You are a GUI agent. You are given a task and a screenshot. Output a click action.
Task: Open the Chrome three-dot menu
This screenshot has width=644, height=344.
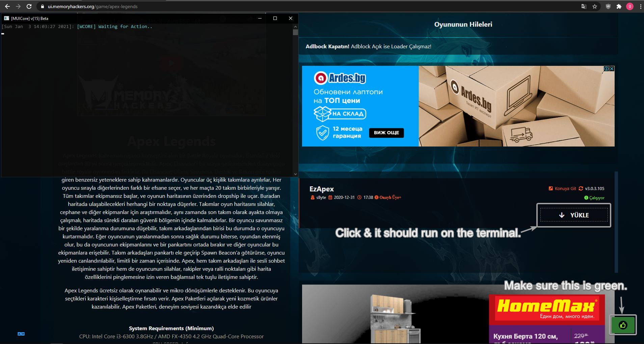[x=640, y=6]
